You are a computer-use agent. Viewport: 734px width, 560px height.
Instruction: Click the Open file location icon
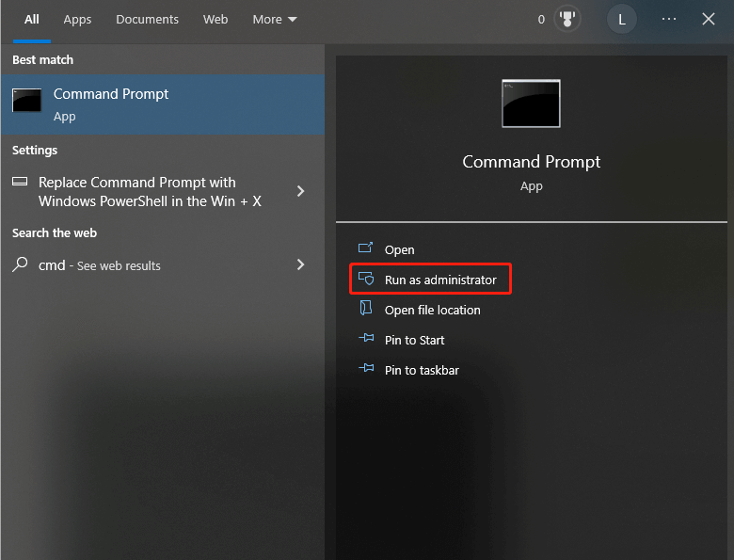click(x=366, y=308)
